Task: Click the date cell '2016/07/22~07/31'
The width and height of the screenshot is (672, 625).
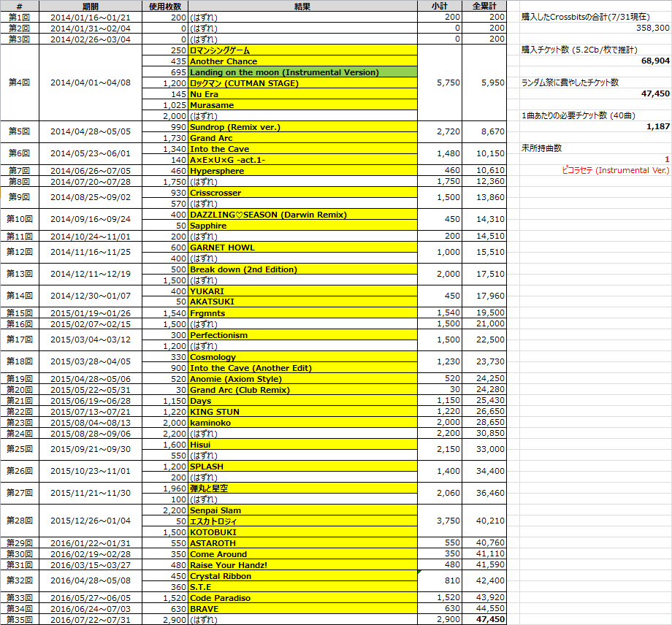Action: tap(91, 619)
